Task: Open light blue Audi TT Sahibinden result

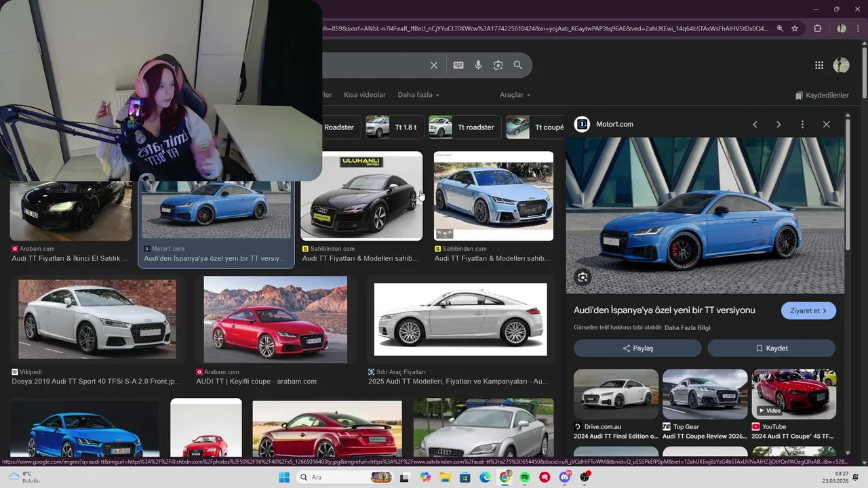Action: point(494,196)
